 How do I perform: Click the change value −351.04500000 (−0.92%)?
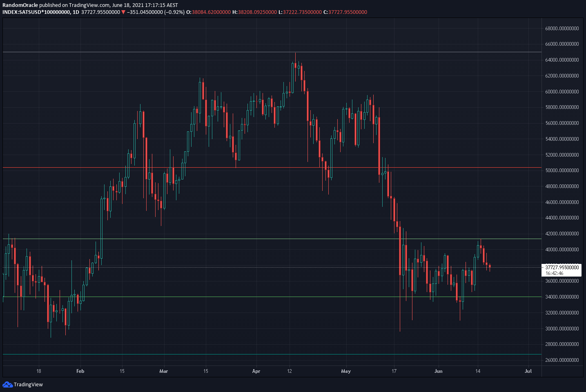(156, 12)
